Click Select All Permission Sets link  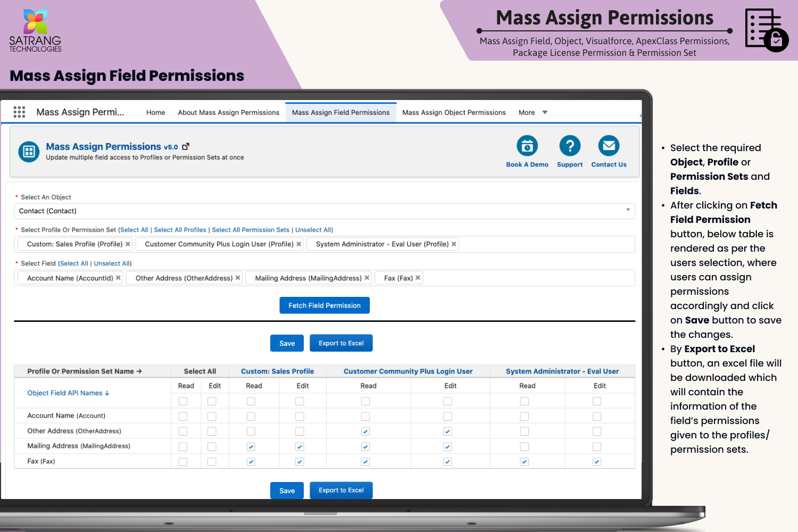[251, 230]
